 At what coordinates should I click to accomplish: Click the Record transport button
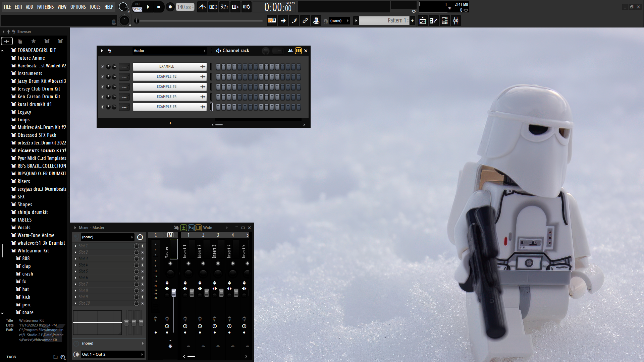click(x=170, y=7)
